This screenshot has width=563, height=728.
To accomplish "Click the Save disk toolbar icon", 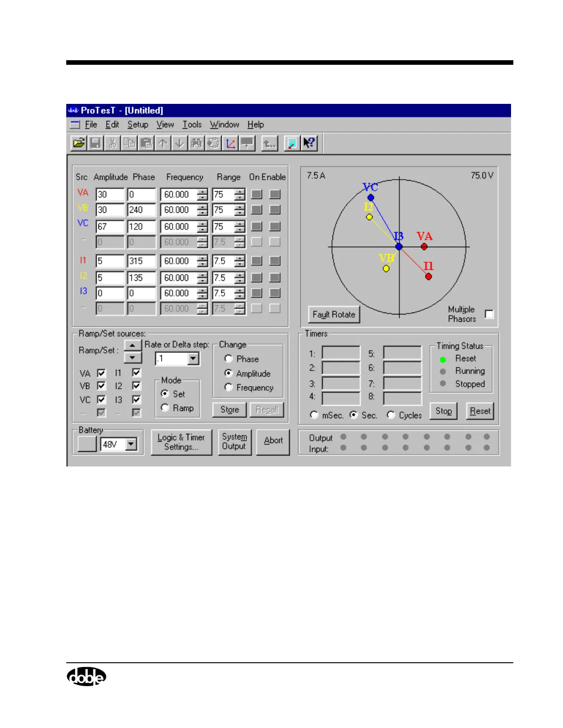I will 96,143.
